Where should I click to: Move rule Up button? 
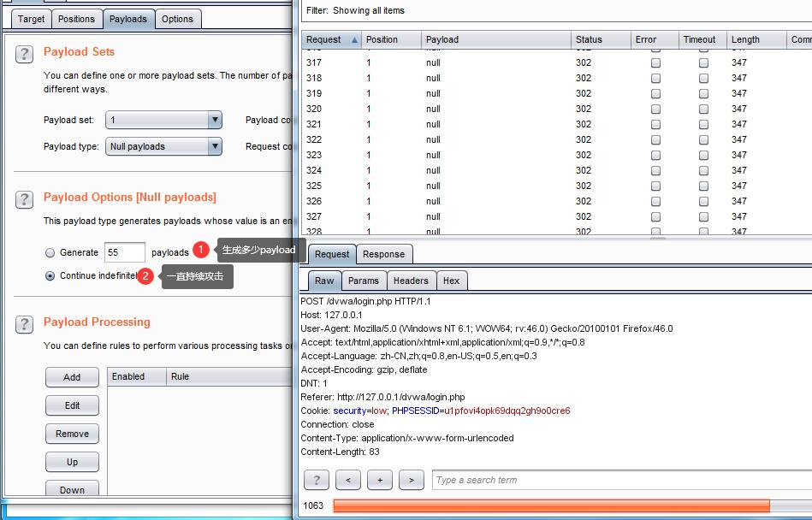[72, 462]
